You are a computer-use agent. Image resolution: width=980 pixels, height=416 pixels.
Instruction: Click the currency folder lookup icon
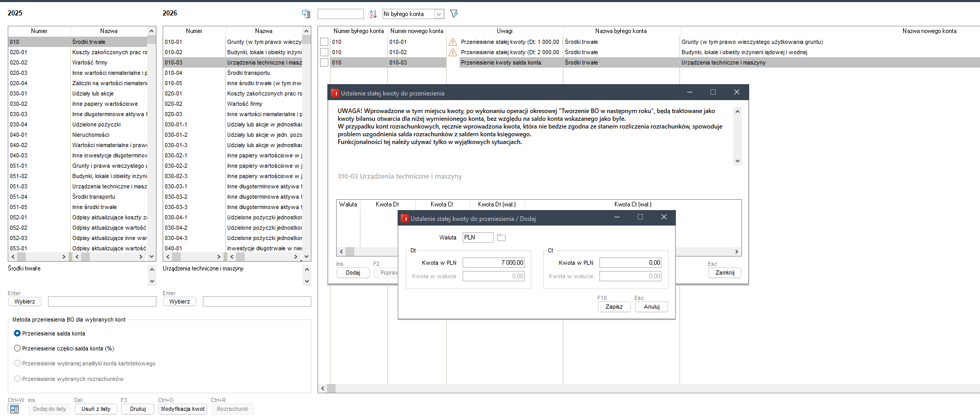point(501,237)
